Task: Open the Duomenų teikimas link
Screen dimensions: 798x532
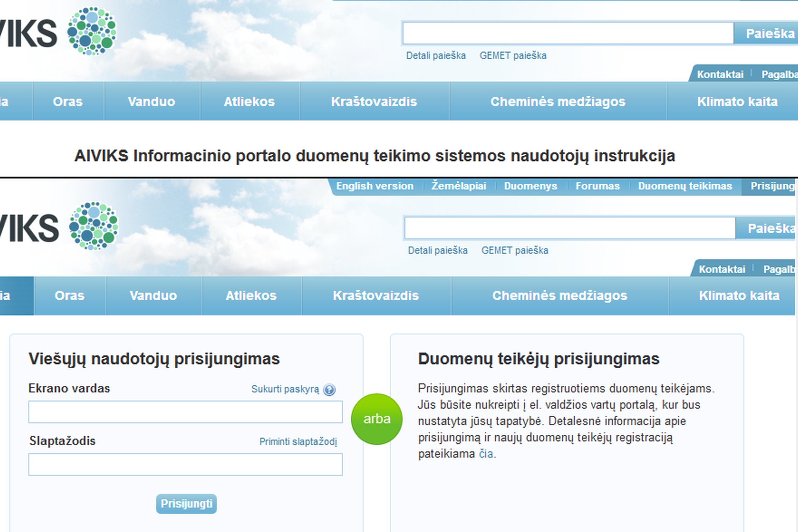Action: pos(685,186)
